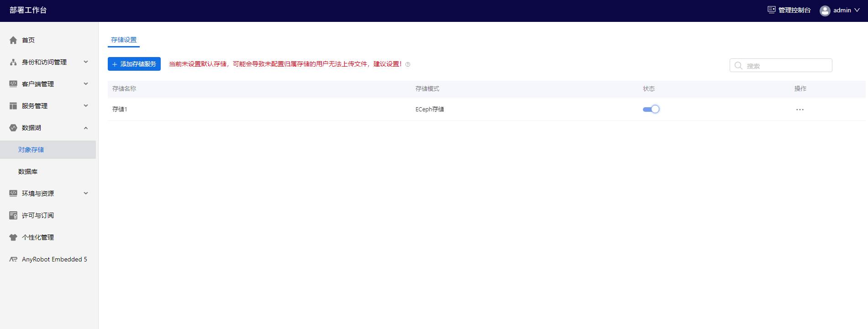Click the 部署工作台 title
Viewport: 868px width, 329px height.
[28, 10]
